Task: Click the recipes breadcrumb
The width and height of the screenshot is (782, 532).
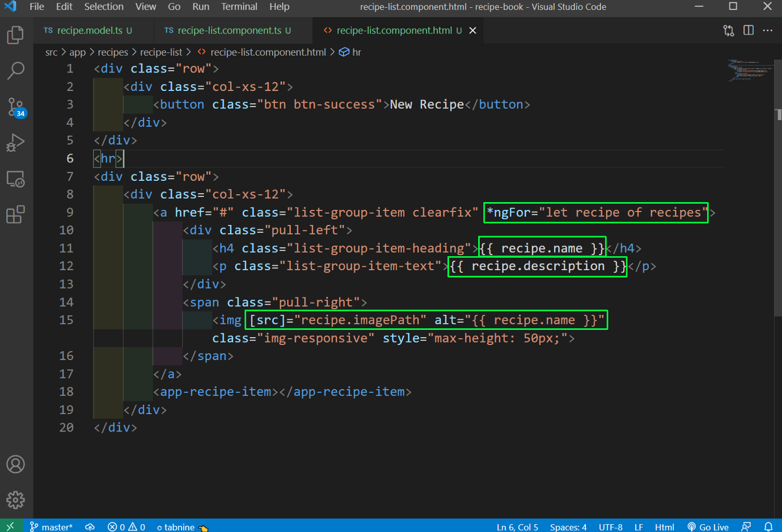Action: [x=113, y=52]
